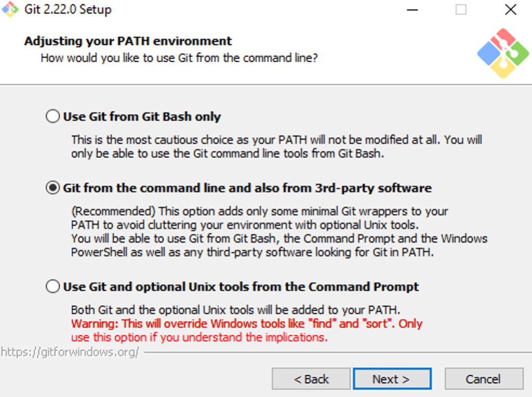Select the 3rd-party software option radio circle
The width and height of the screenshot is (532, 397).
52,187
